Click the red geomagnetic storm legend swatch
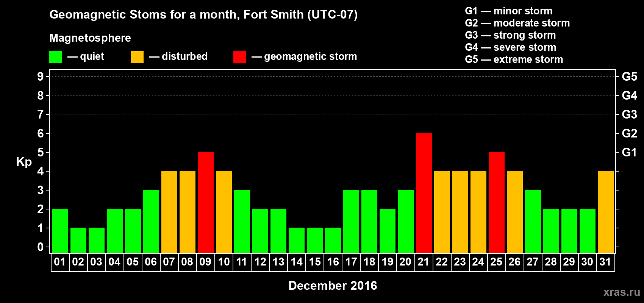The image size is (644, 303). [x=239, y=57]
